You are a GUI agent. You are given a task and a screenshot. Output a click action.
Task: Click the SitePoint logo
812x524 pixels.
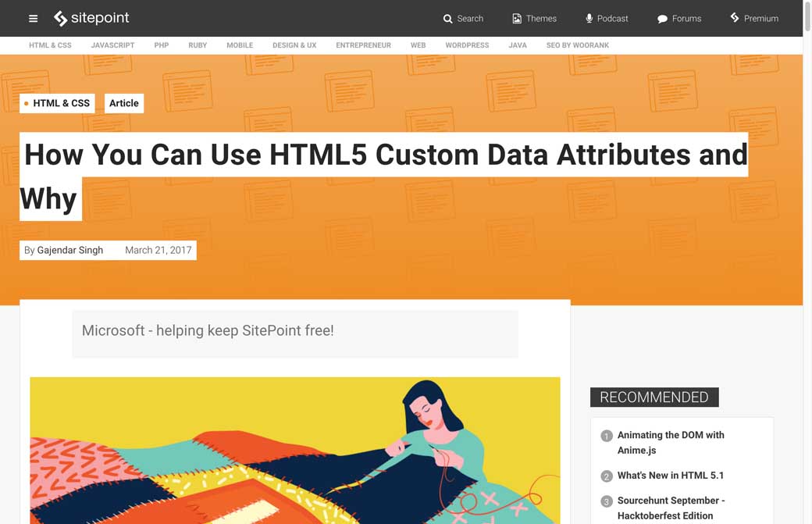click(x=91, y=18)
